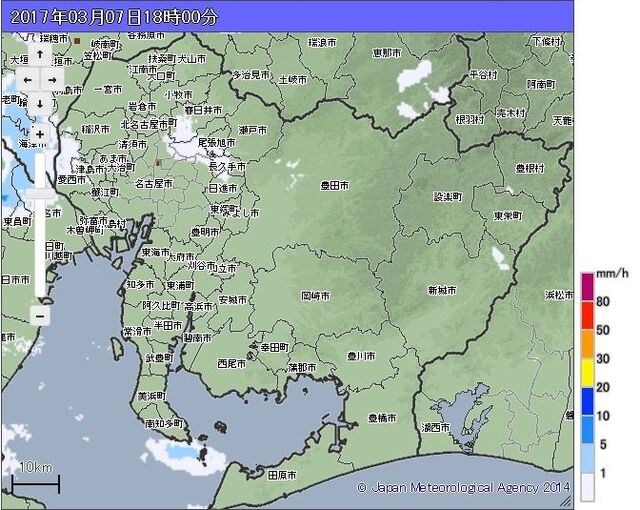This screenshot has height=510, width=640.
Task: Click the 碧南市 map label
Action: pos(198,337)
